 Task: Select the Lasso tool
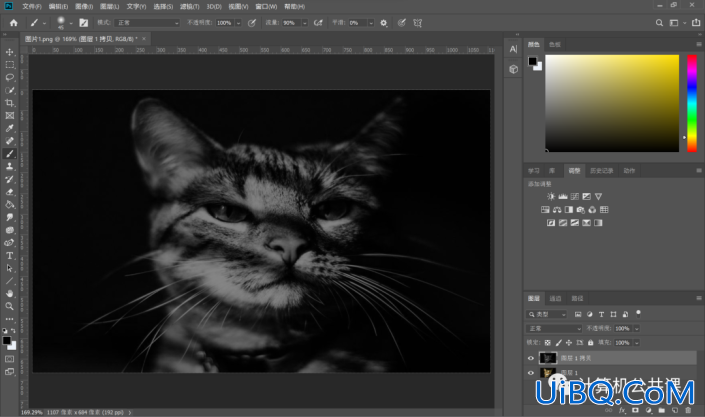pyautogui.click(x=9, y=77)
